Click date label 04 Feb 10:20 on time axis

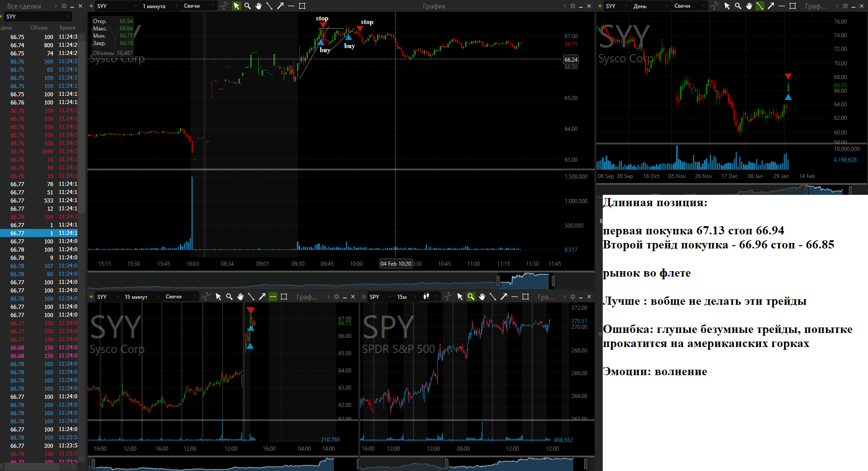click(x=396, y=263)
